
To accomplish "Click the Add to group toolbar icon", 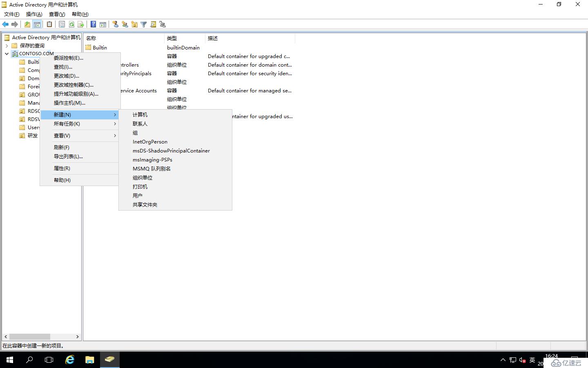I will 163,25.
